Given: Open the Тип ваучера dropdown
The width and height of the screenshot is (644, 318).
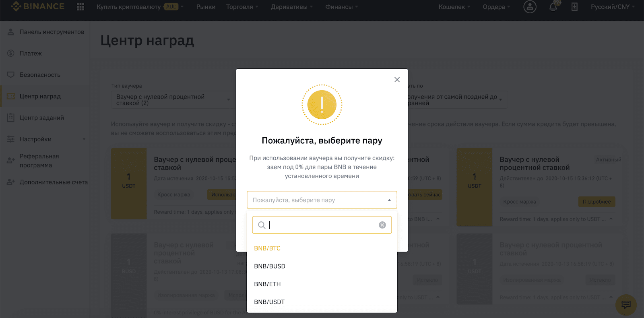Looking at the screenshot, I should tap(173, 100).
